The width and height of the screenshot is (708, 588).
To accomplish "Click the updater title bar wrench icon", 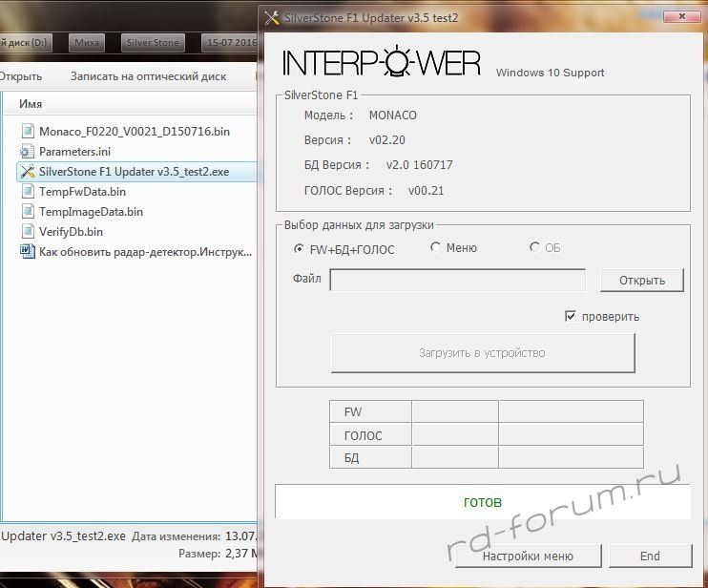I will point(271,16).
